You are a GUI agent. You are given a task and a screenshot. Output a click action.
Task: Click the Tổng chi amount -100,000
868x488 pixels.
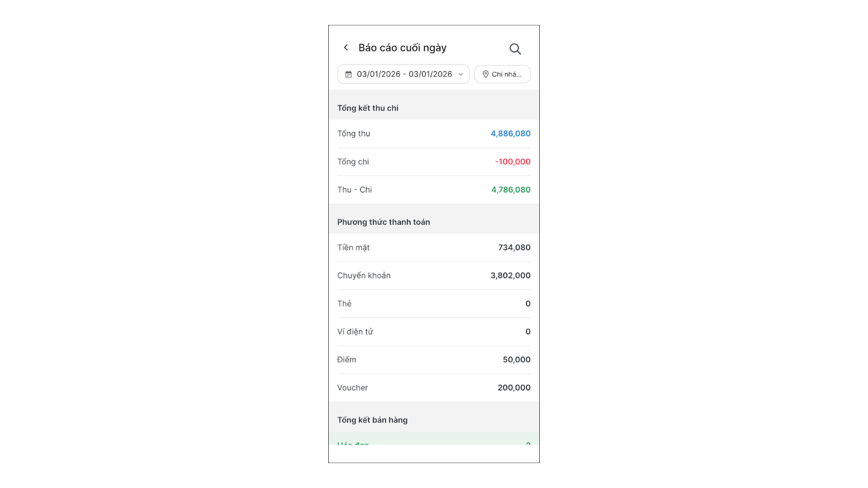click(513, 162)
